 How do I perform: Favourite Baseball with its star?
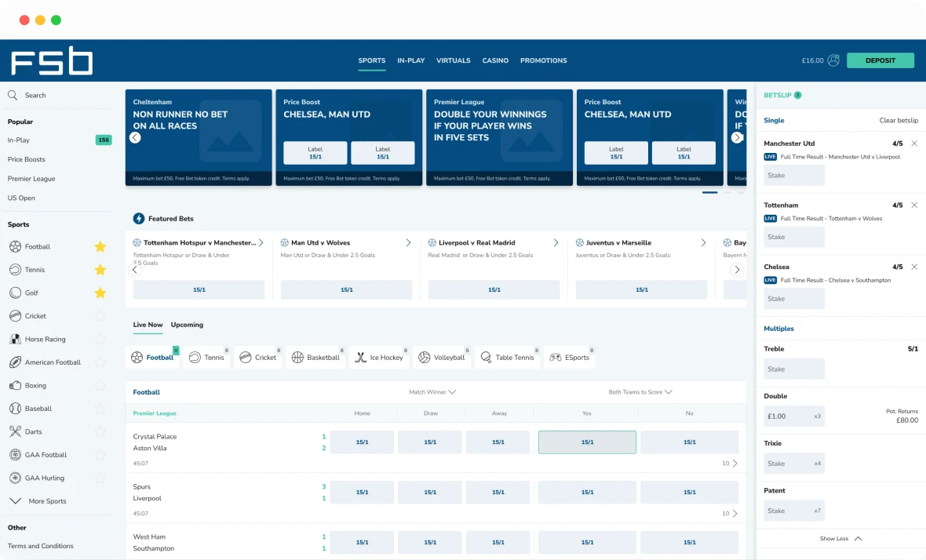tap(100, 409)
